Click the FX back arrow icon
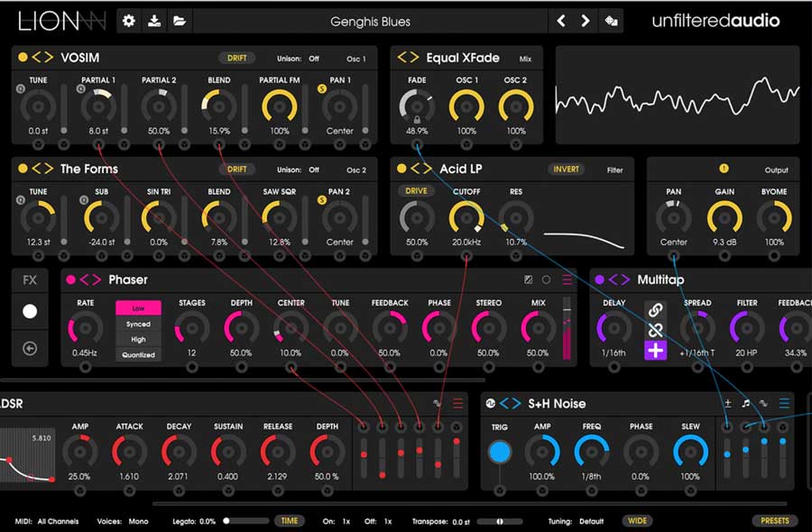Viewport: 812px width, 532px height. pos(30,349)
